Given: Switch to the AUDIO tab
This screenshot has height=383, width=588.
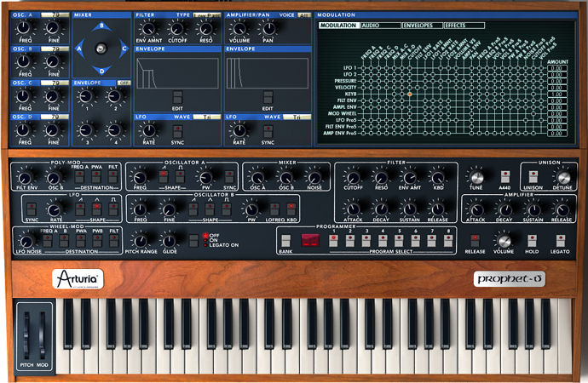Looking at the screenshot, I should tap(381, 26).
